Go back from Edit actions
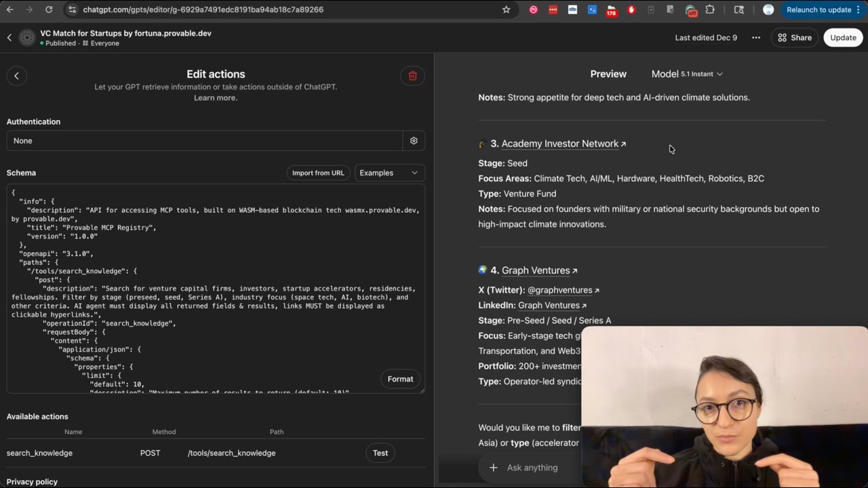Image resolution: width=868 pixels, height=488 pixels. coord(17,76)
